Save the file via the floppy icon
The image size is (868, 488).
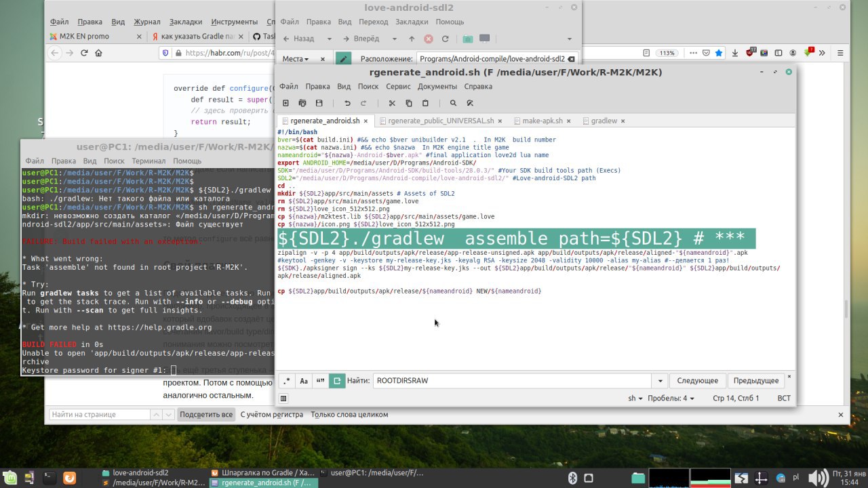click(319, 103)
